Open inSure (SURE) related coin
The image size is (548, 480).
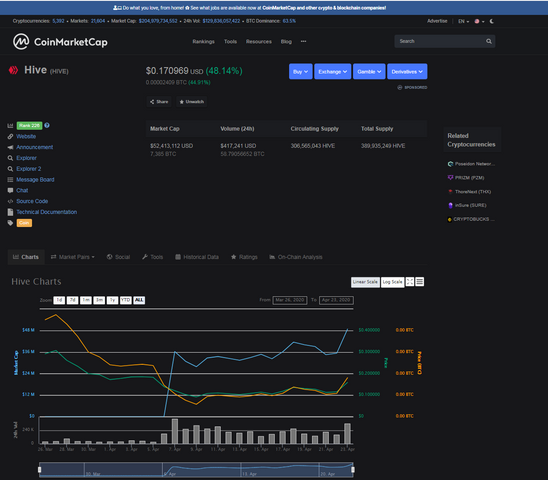467,205
